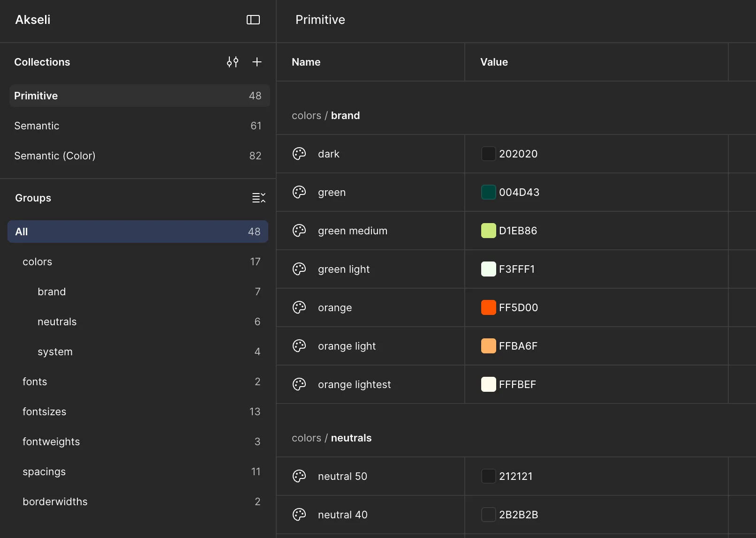Collapse all groups icon

point(259,198)
